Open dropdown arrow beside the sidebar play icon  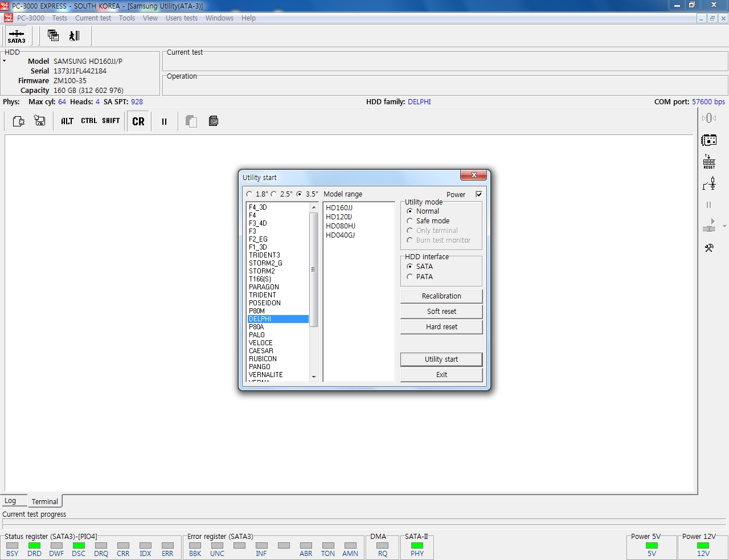(724, 226)
